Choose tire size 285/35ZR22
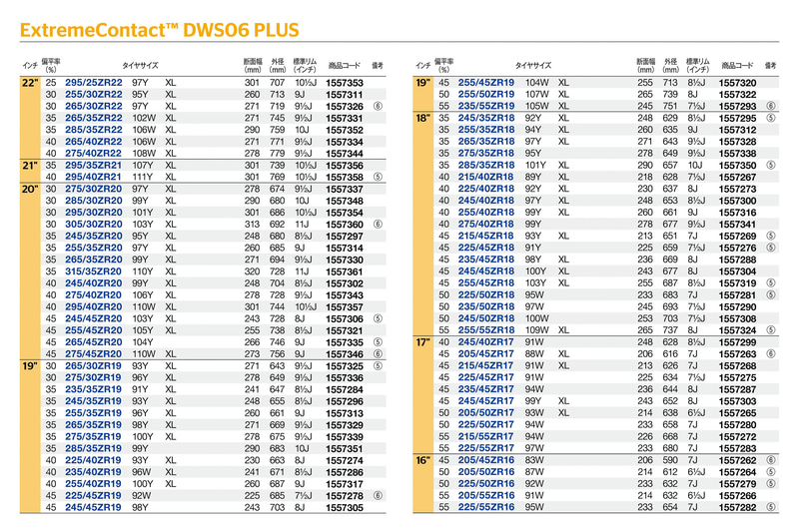 pos(94,130)
